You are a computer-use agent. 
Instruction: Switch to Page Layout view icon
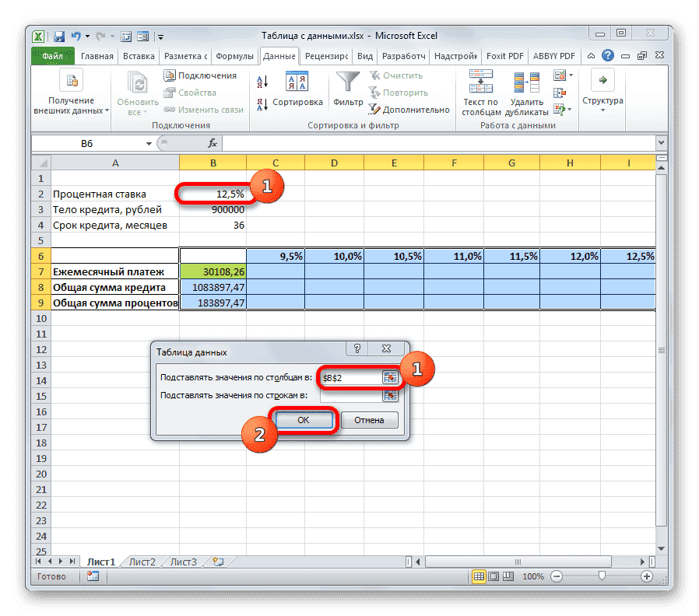[494, 577]
